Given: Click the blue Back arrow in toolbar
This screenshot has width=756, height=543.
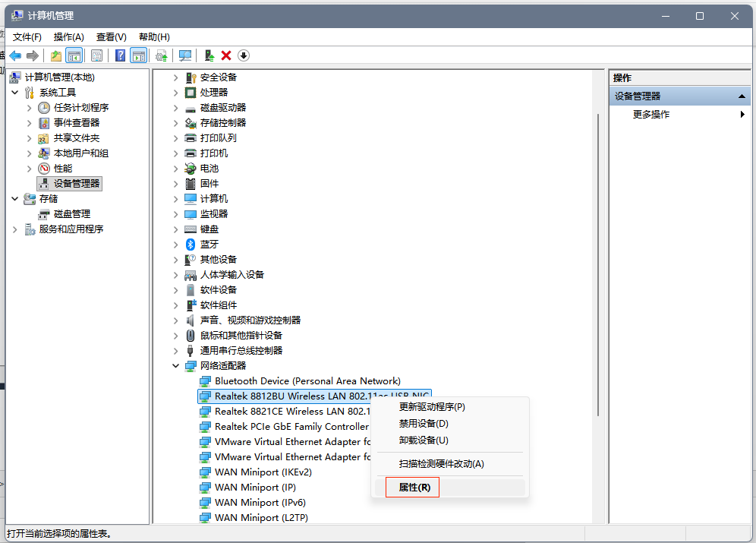Looking at the screenshot, I should pyautogui.click(x=15, y=55).
